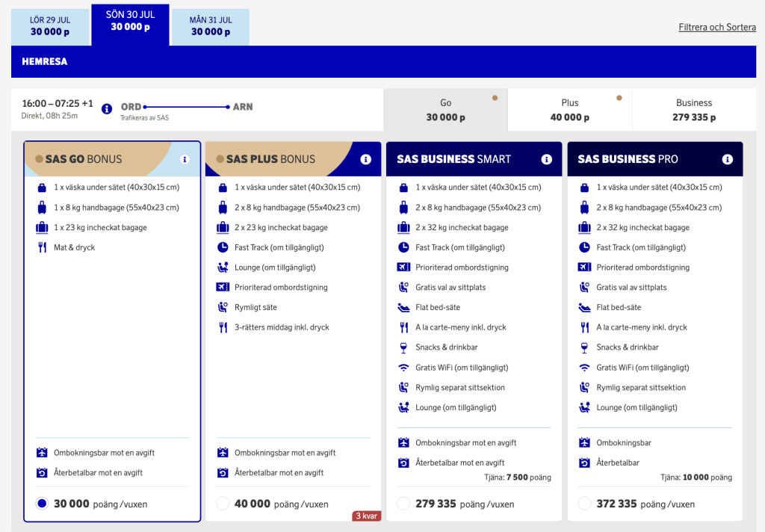Switch to the SÖN 30 JUL date tab
The image size is (765, 532).
point(130,25)
